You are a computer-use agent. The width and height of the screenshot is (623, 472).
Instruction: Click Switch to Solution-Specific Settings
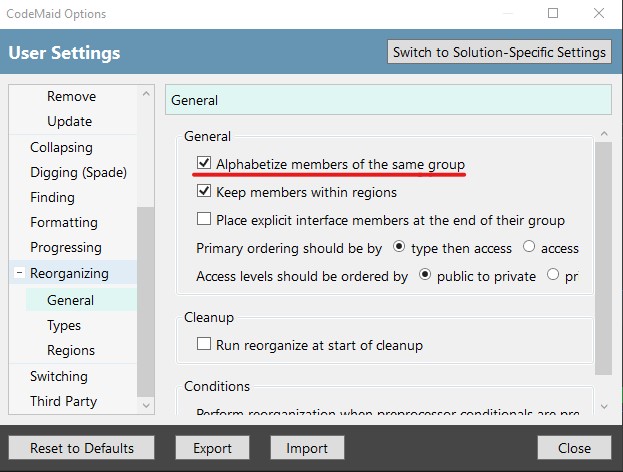pos(499,52)
